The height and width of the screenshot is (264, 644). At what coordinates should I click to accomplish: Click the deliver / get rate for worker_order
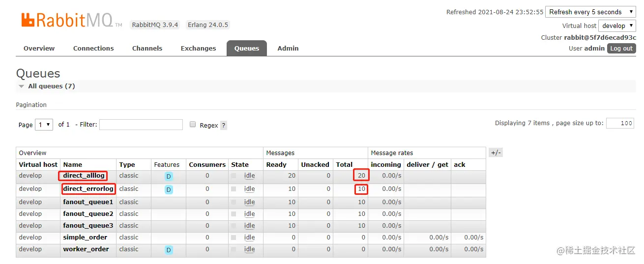(439, 249)
